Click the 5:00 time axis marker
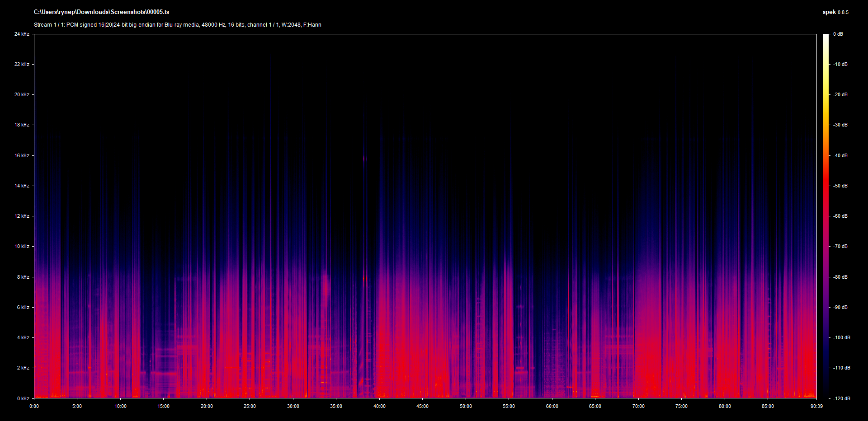 point(77,406)
